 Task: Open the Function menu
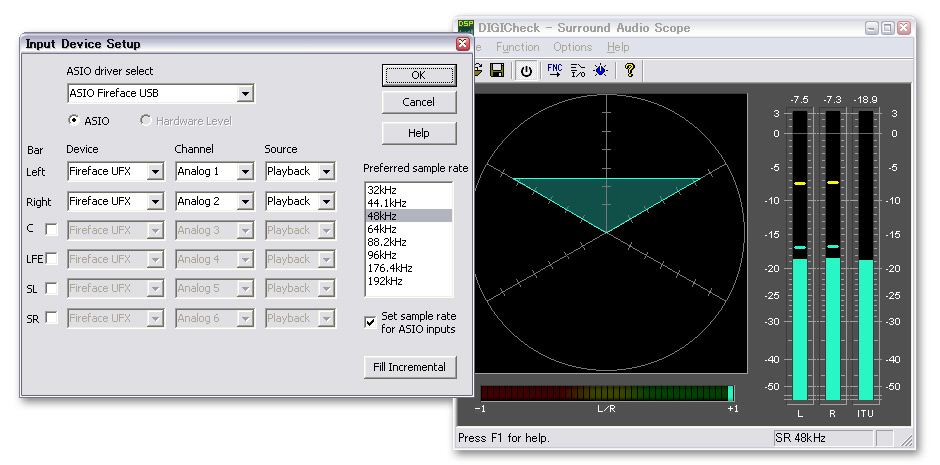(x=517, y=47)
